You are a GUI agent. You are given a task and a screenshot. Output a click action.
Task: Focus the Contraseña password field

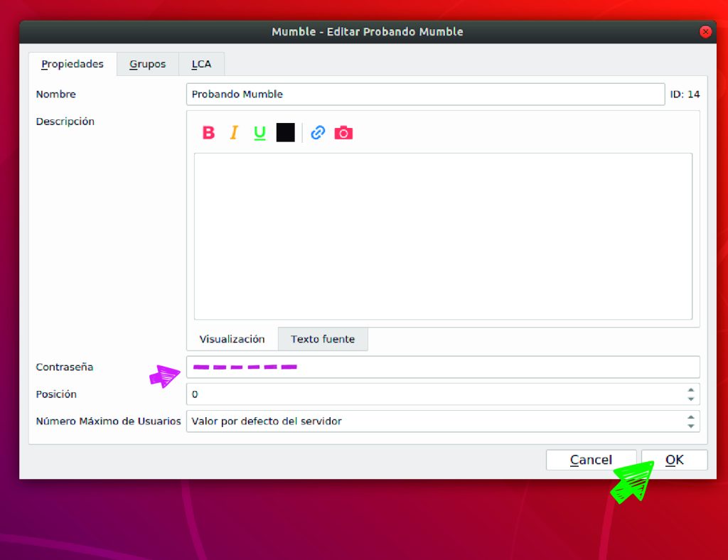443,367
